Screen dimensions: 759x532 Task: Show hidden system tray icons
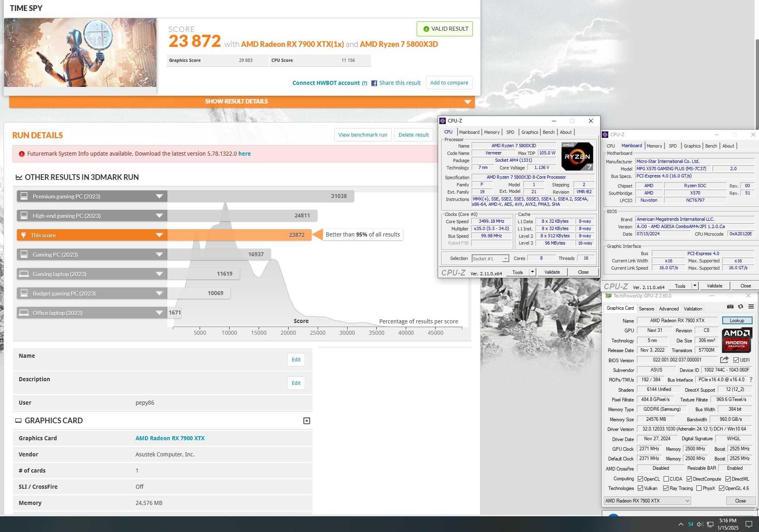(x=681, y=524)
